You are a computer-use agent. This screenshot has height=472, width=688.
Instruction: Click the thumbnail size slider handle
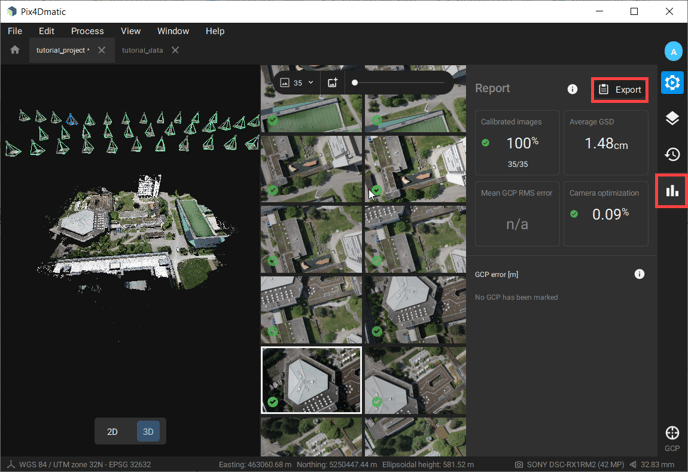pos(354,83)
